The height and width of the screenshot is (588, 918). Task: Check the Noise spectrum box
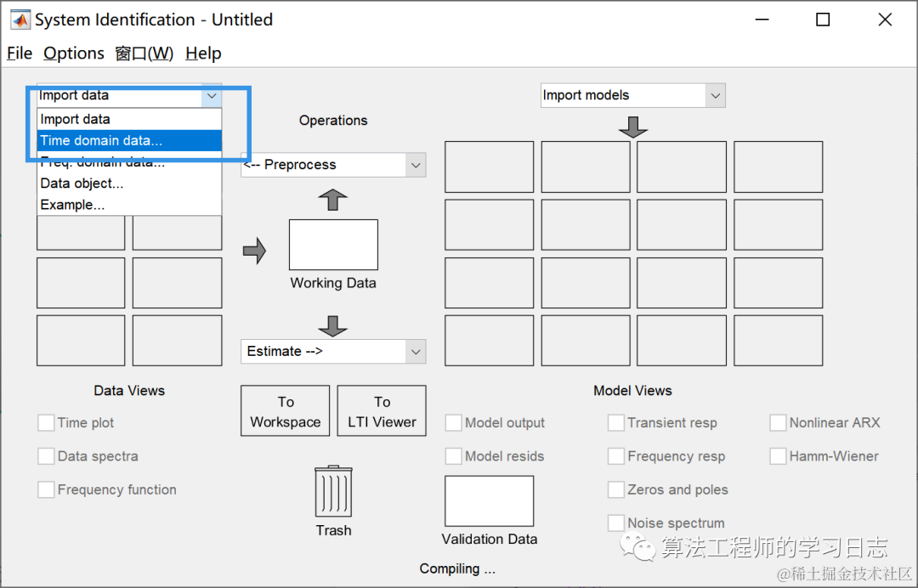coord(616,523)
